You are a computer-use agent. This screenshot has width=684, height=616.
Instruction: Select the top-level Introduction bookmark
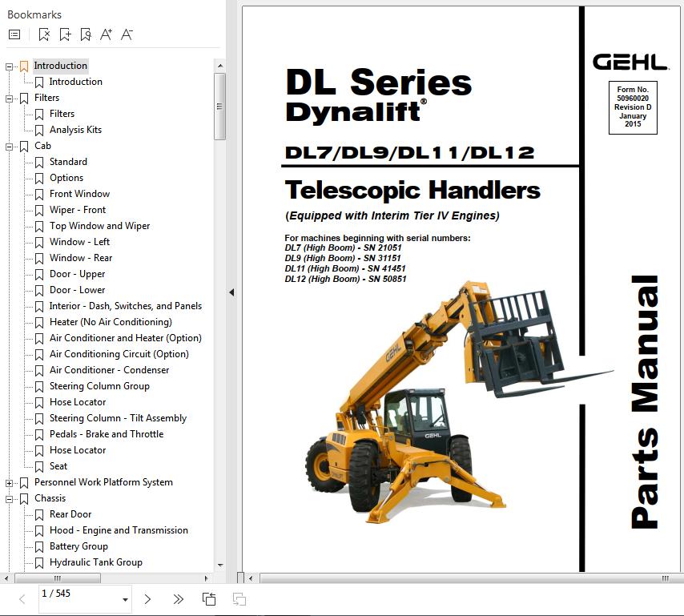61,66
